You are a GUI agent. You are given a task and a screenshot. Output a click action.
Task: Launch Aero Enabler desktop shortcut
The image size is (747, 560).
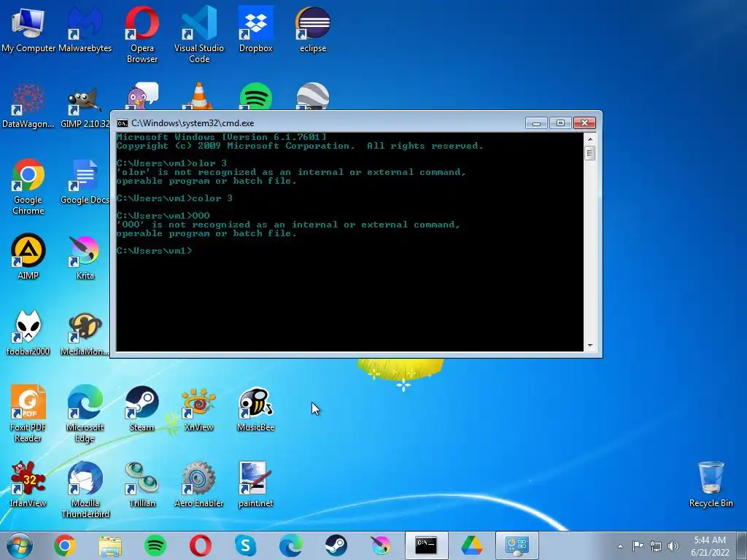(199, 484)
